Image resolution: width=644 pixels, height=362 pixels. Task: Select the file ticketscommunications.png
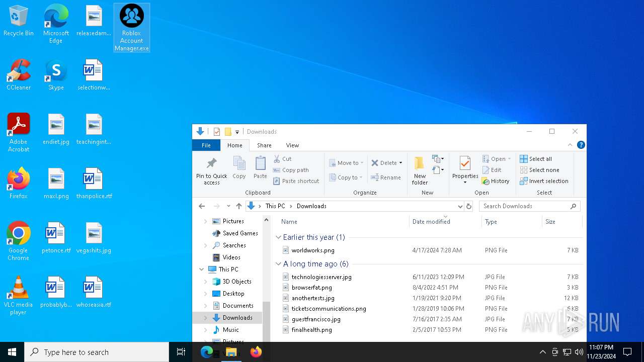point(329,309)
